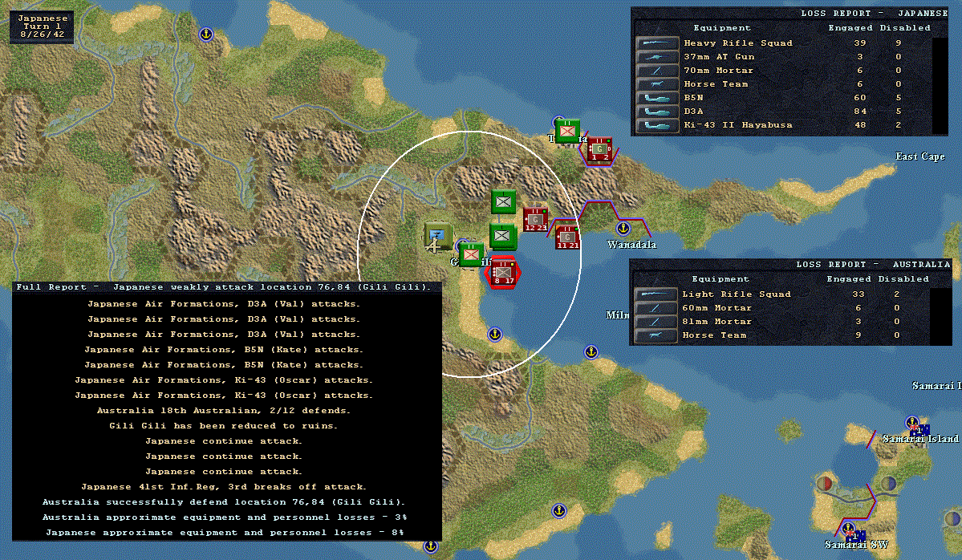The height and width of the screenshot is (560, 962).
Task: Select the green Australian unit beside East Cape coast unit 1 2
Action: coord(567,131)
